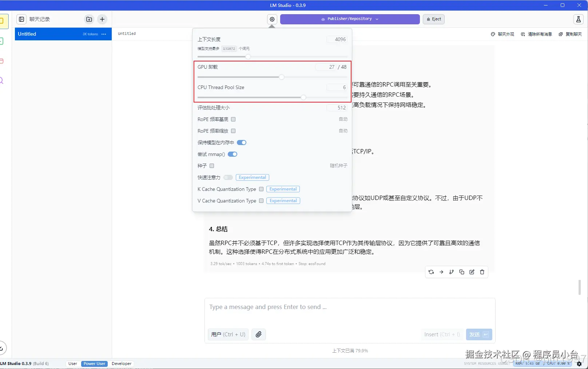Adjust the 上下文长度 context length slider
This screenshot has width=588, height=369.
[248, 57]
